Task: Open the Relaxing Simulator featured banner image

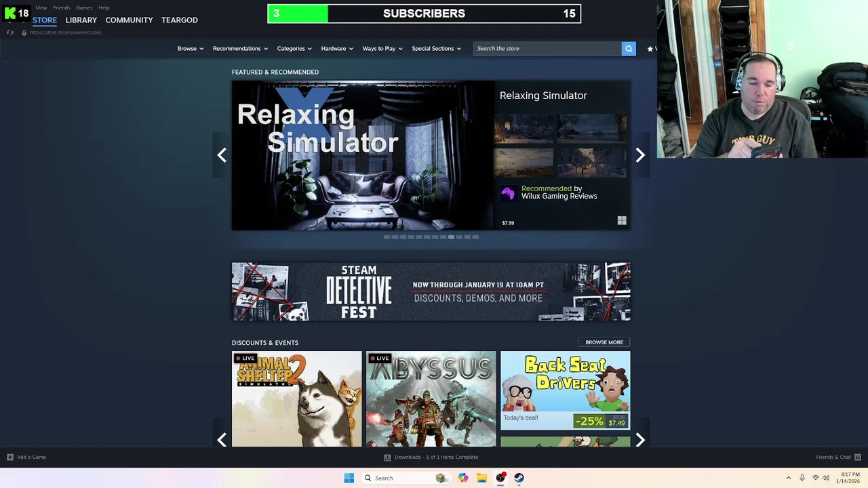Action: tap(363, 155)
